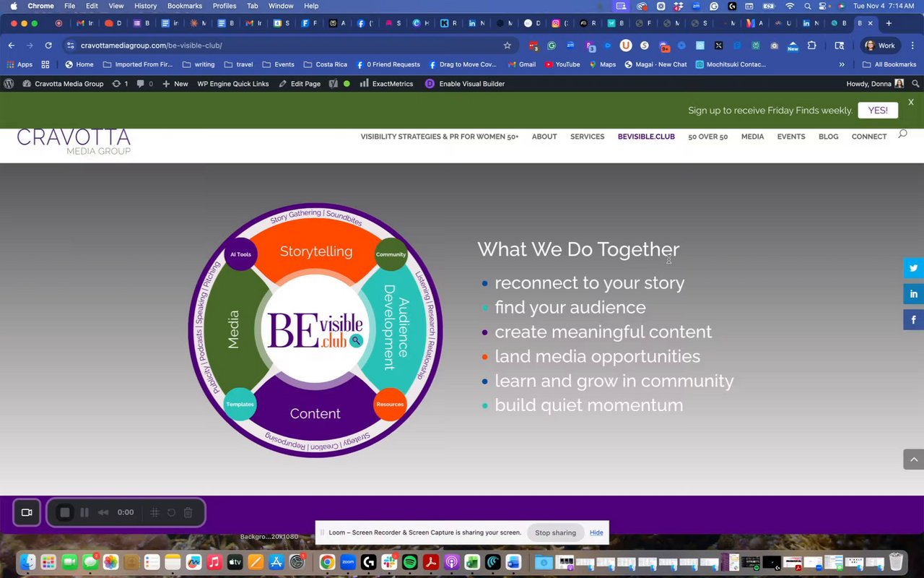
Task: Click the Cravotta Media Group logo
Action: pyautogui.click(x=74, y=141)
